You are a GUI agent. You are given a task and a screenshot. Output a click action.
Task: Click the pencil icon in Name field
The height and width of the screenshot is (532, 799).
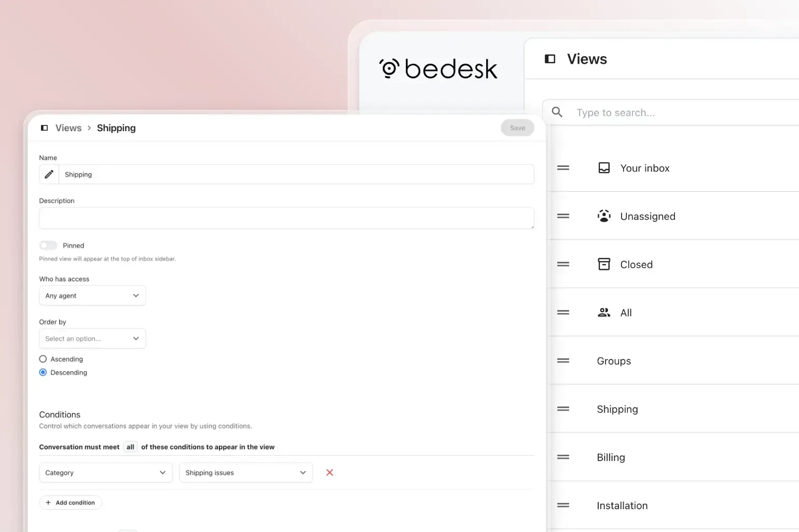pyautogui.click(x=49, y=174)
